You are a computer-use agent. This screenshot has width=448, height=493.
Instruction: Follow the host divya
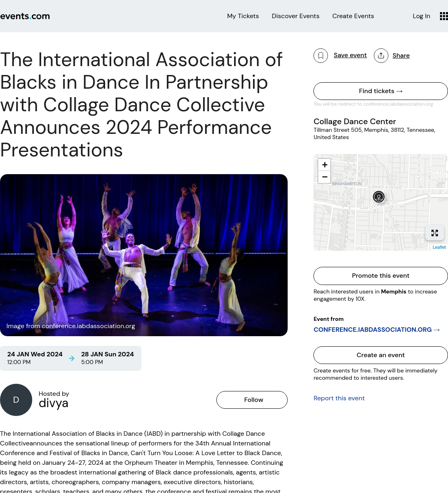click(x=252, y=400)
